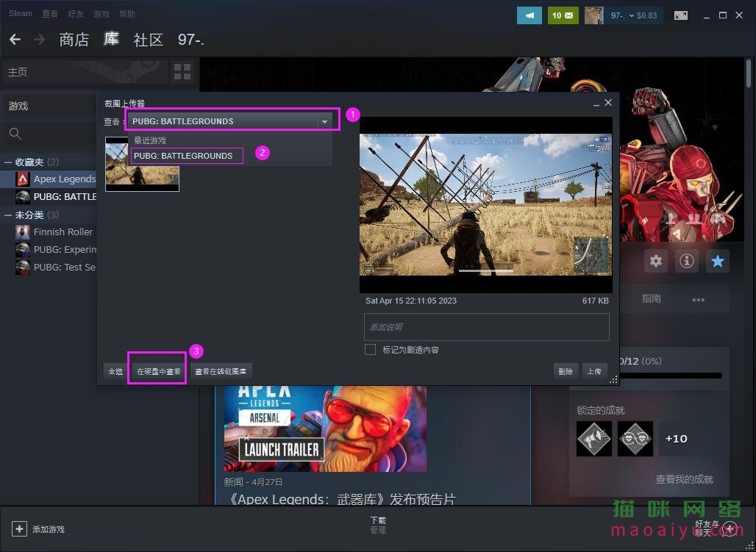The image size is (756, 552).
Task: Collapse the 收藏夹 (2) group
Action: [7, 161]
